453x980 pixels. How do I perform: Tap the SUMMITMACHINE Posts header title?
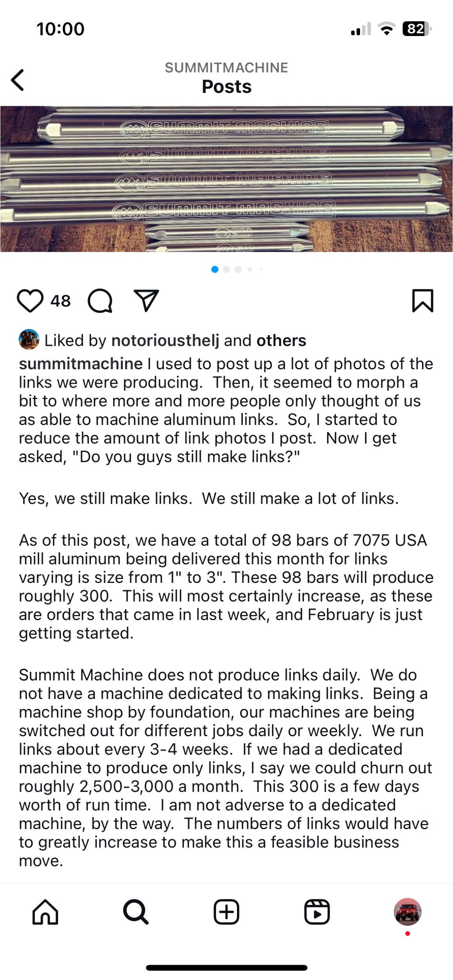point(226,78)
